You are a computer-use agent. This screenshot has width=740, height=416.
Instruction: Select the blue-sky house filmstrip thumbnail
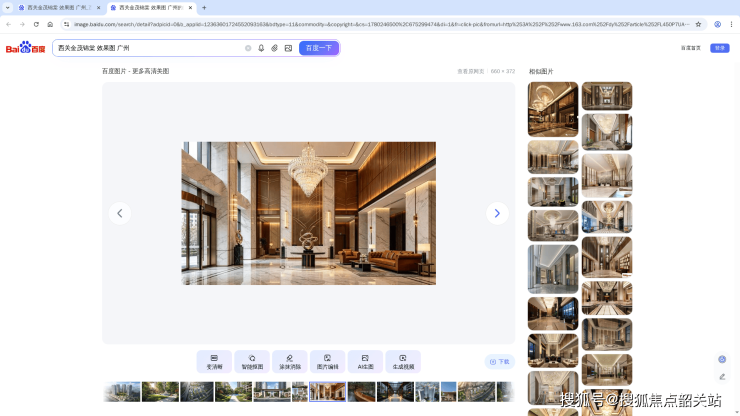pyautogui.click(x=449, y=392)
